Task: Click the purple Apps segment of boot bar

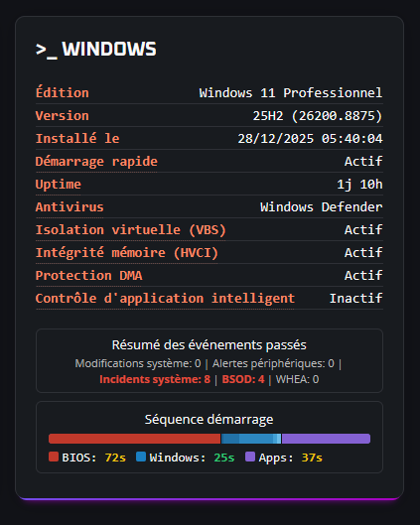Action: click(327, 439)
